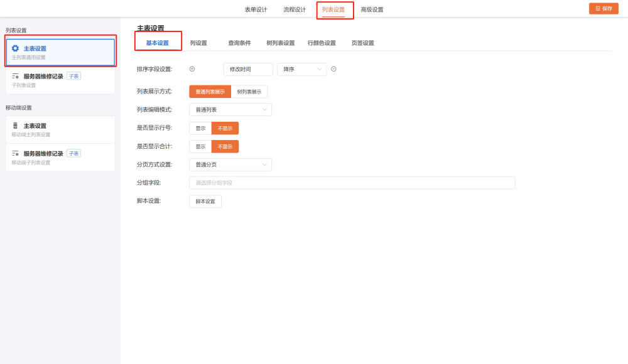Enable 显示 for 是否显示行号
The height and width of the screenshot is (364, 628).
click(200, 128)
